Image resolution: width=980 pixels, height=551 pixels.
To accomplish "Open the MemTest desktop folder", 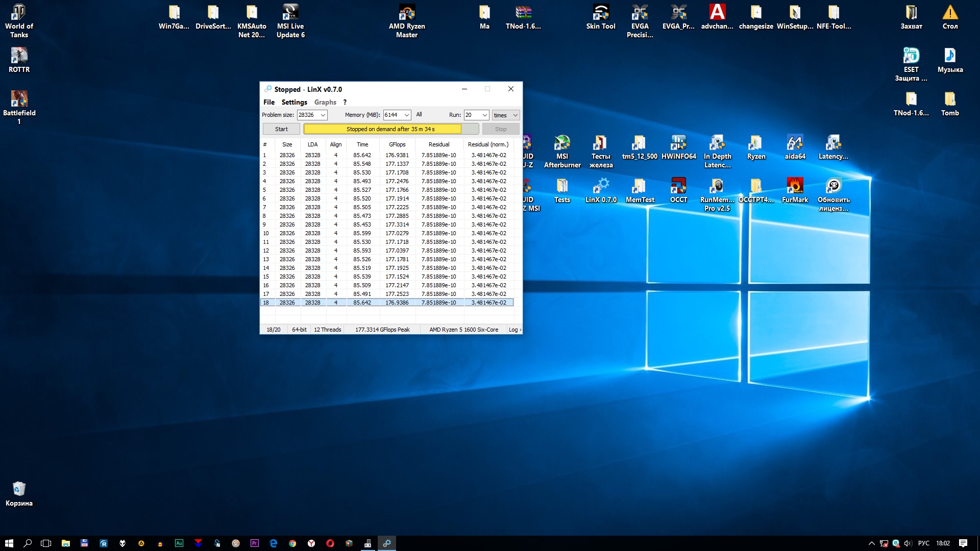I will click(x=640, y=187).
